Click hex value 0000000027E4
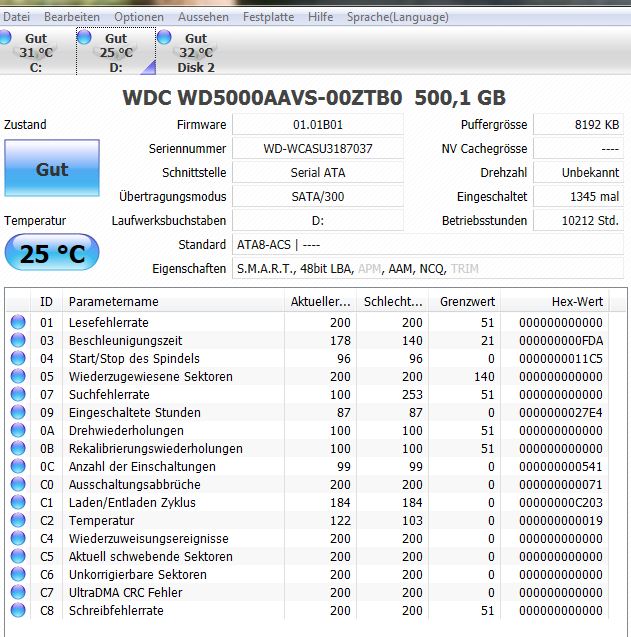Screen dimensions: 631x637 (x=561, y=412)
